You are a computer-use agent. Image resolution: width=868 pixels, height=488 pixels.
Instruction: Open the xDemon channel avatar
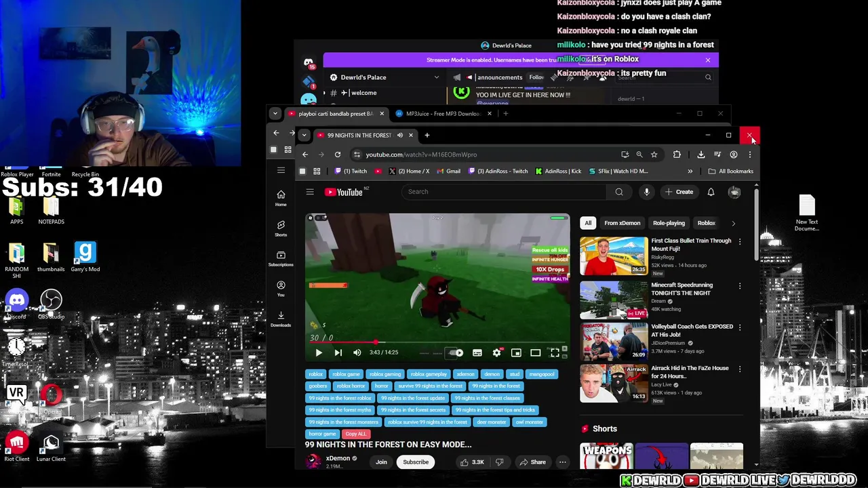[x=313, y=462]
